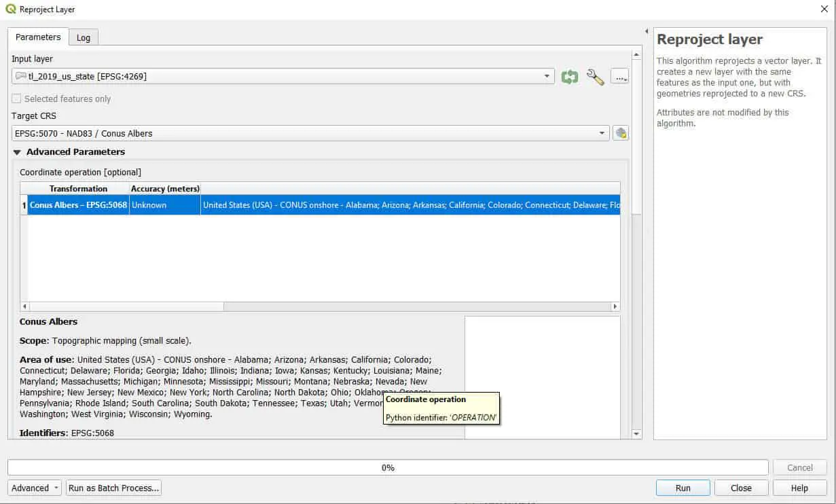Close the Reproject Layer dialog via Close button
The height and width of the screenshot is (504, 836).
741,488
